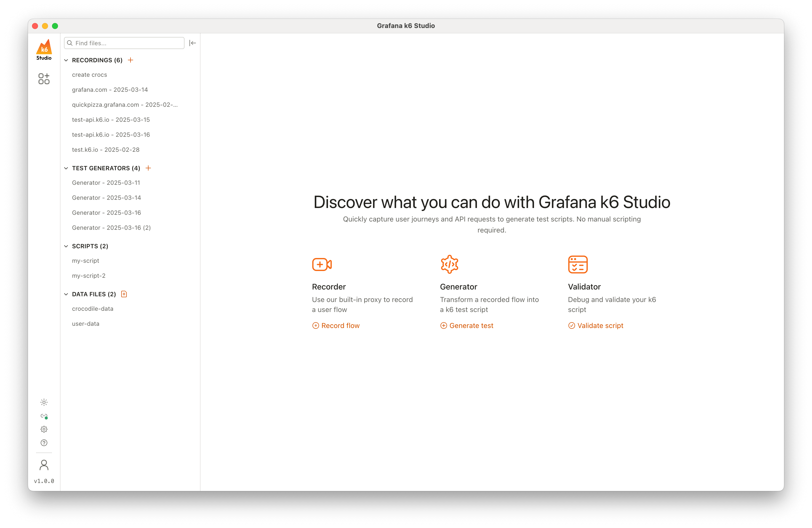The image size is (812, 528).
Task: Collapse the file sidebar
Action: tap(193, 43)
